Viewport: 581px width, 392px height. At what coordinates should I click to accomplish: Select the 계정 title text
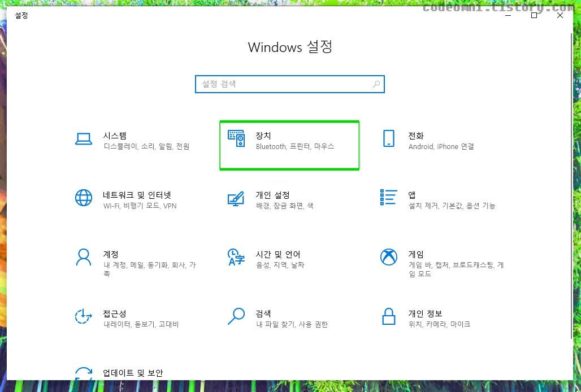[x=111, y=254]
